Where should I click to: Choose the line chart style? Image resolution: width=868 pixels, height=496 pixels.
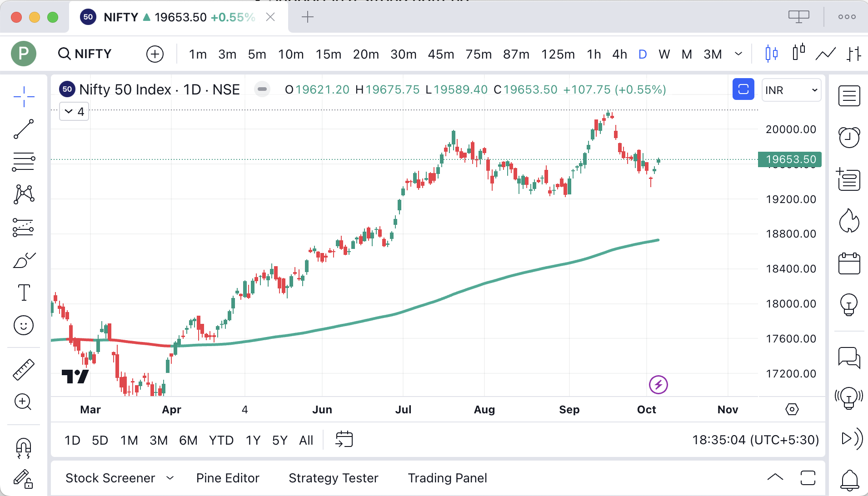click(x=826, y=54)
